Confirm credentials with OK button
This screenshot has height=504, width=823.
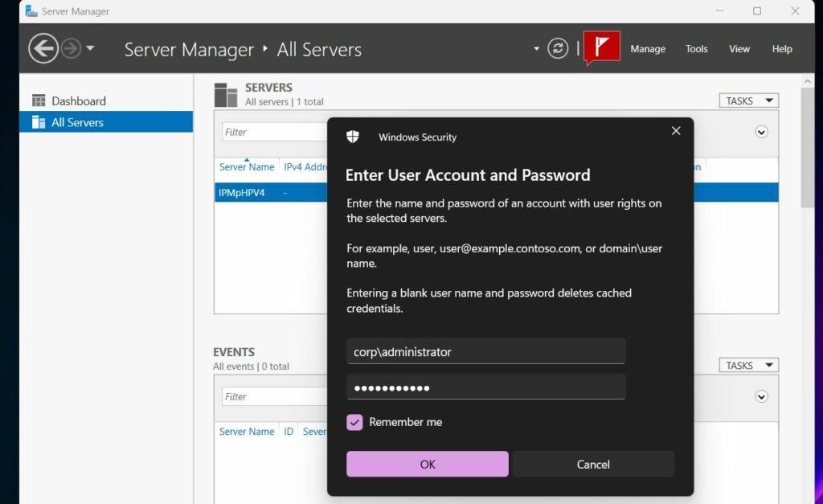(x=428, y=464)
